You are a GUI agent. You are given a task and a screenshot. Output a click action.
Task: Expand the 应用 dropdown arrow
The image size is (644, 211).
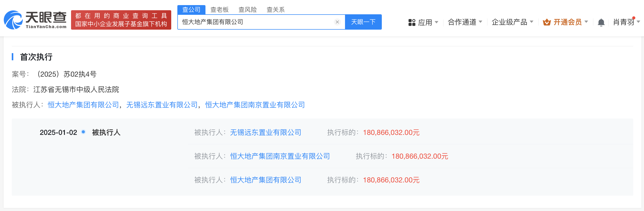pos(436,22)
